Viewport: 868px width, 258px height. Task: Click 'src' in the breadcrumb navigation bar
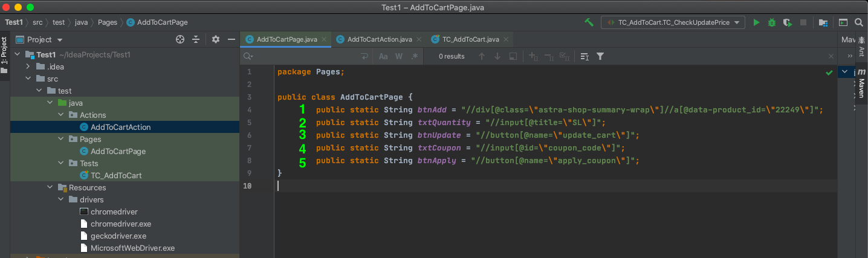(x=37, y=22)
